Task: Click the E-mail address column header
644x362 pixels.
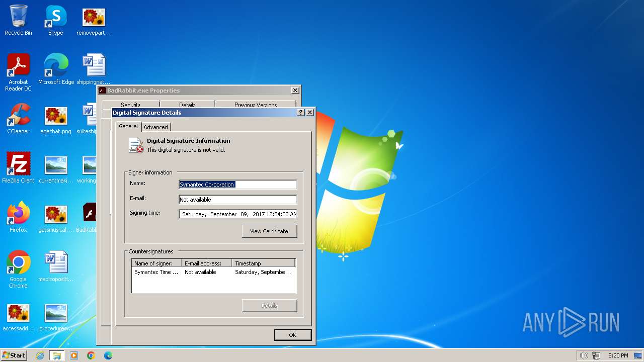Action: tap(207, 263)
